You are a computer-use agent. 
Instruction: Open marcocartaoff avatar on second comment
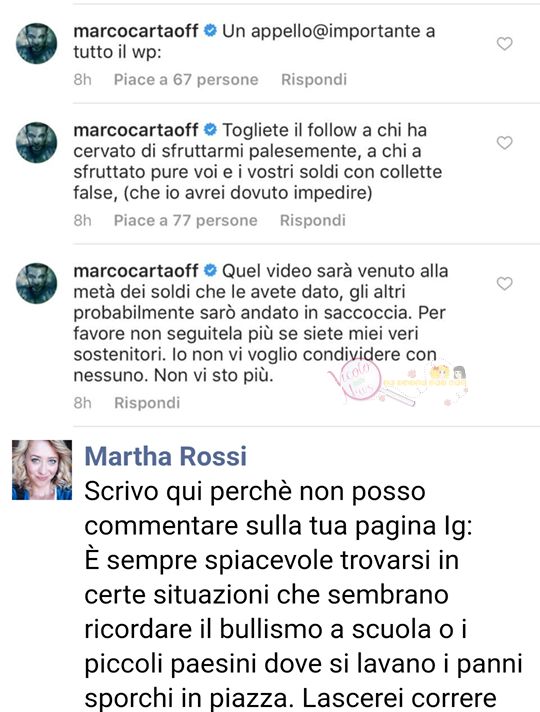(x=36, y=142)
